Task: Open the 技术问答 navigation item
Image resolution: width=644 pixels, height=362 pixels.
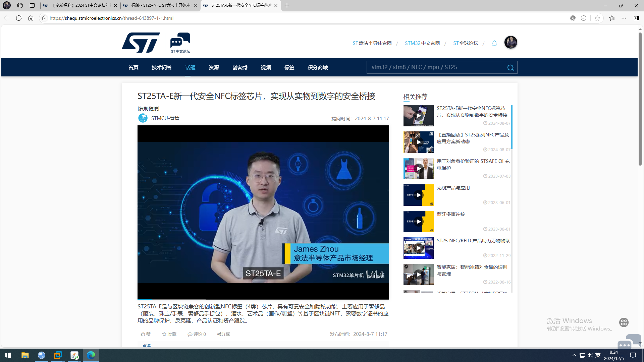Action: [x=162, y=68]
